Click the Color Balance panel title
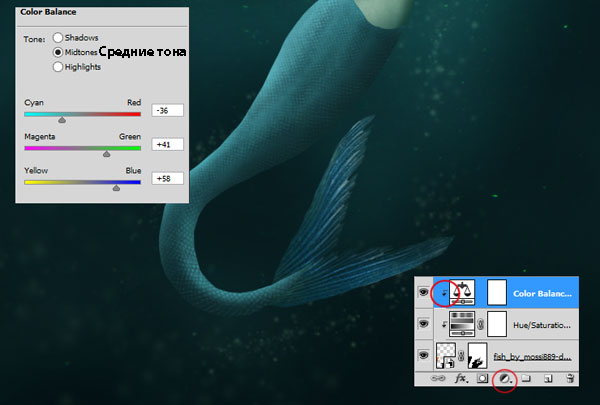This screenshot has height=405, width=600. (x=48, y=12)
